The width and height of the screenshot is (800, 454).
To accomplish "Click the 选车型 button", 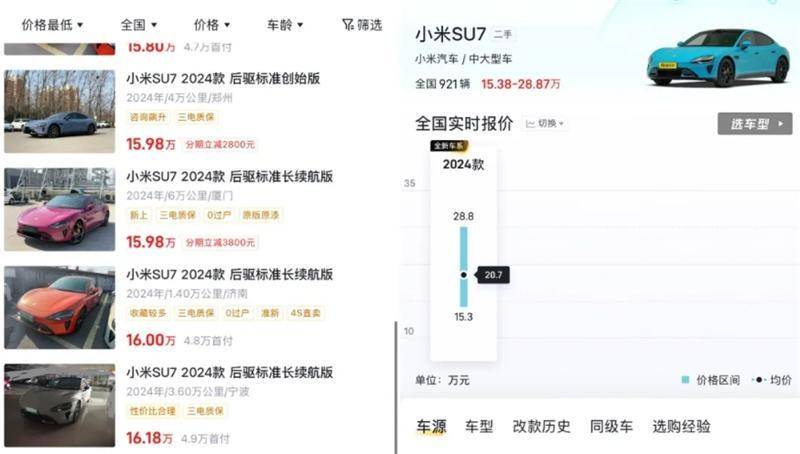I will [754, 124].
